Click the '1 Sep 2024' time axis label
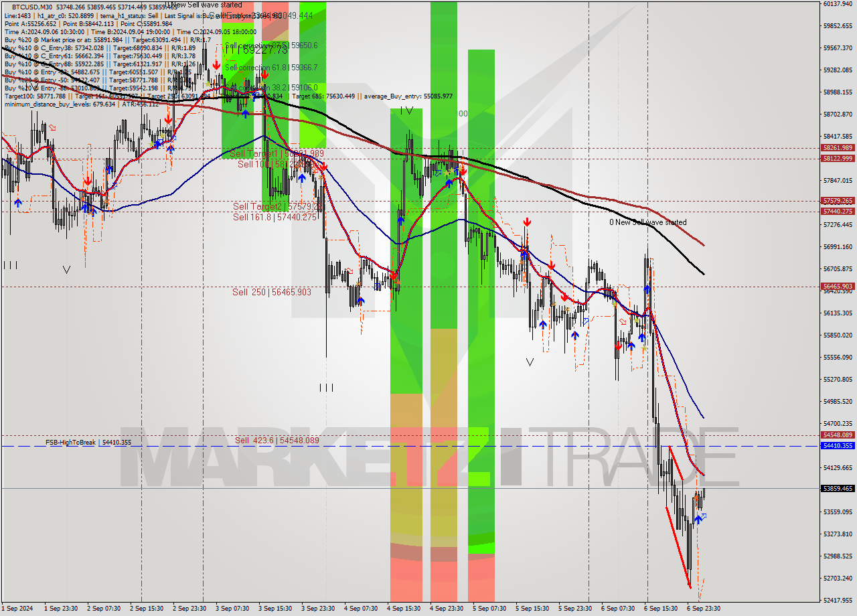 [x=17, y=609]
